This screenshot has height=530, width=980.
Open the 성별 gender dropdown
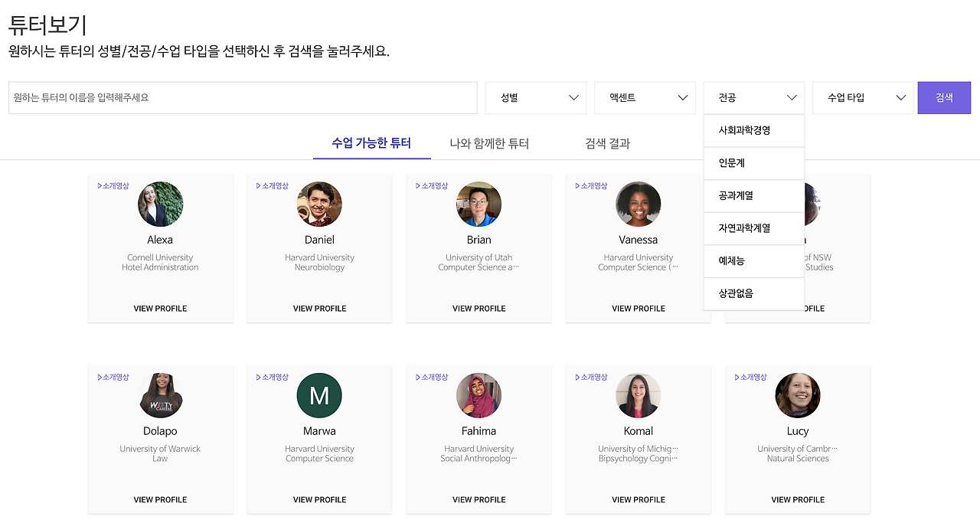coord(535,97)
